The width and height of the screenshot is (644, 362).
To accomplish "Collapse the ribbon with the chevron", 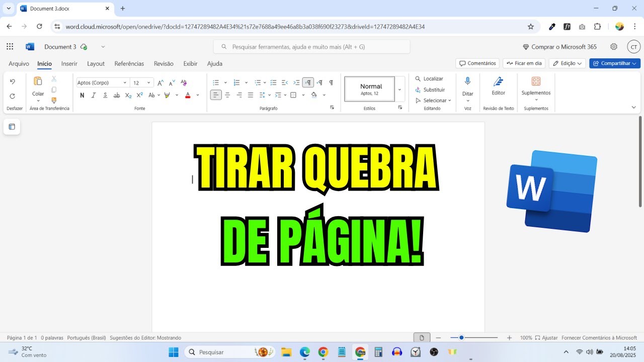I will pyautogui.click(x=634, y=107).
